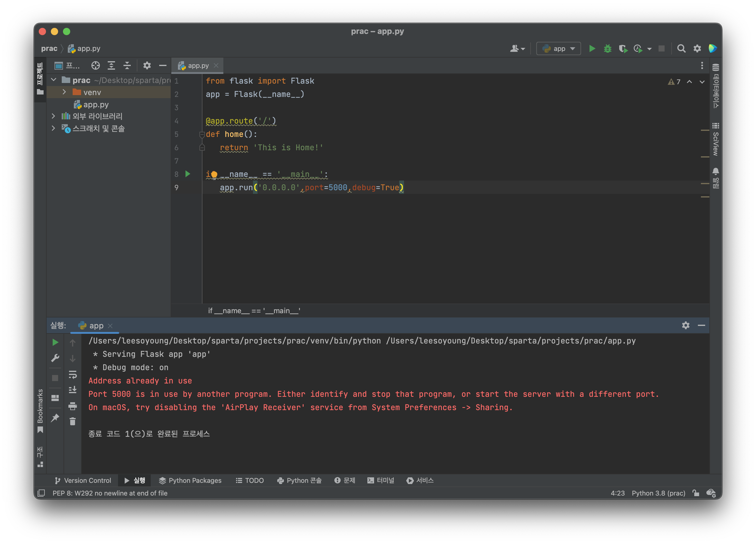Click the gutter run arrow on line 8
Viewport: 756px width, 544px height.
point(188,174)
